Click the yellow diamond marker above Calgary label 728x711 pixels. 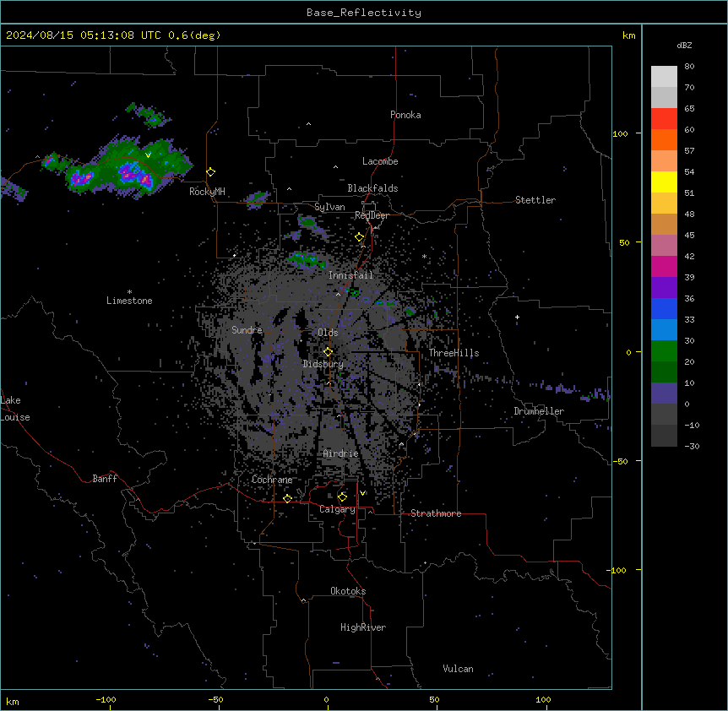pos(342,497)
